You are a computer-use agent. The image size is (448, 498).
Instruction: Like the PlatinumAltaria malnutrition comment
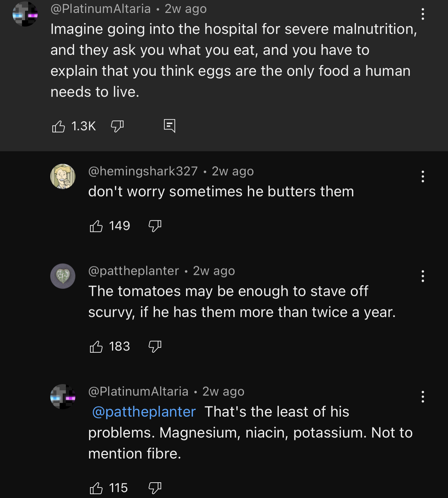point(58,126)
